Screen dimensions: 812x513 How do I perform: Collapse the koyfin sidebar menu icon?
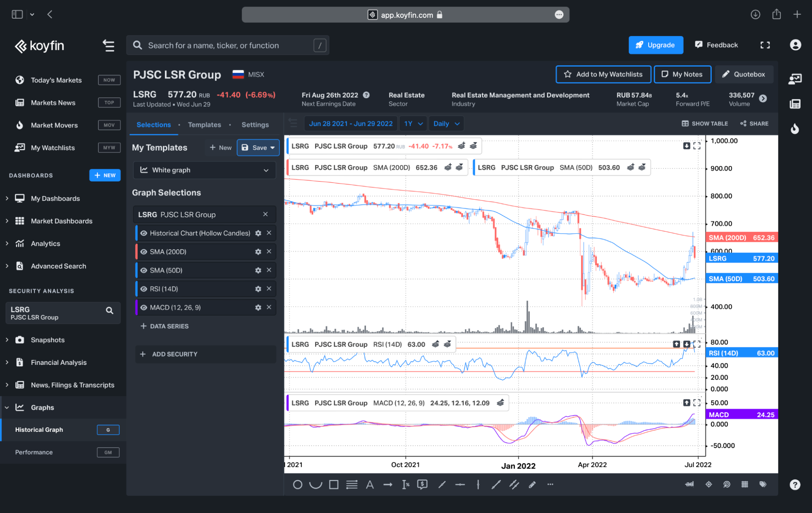pos(108,45)
